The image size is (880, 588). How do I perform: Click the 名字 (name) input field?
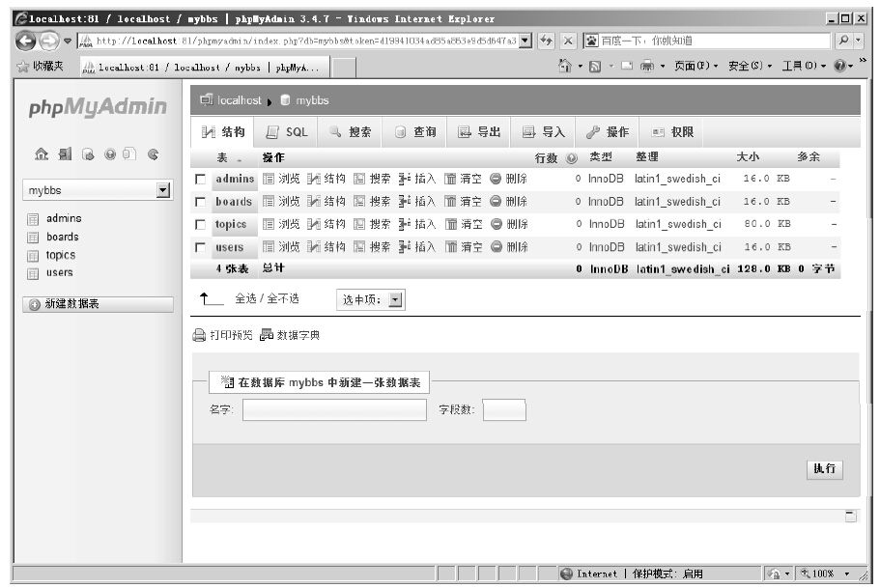pyautogui.click(x=334, y=409)
